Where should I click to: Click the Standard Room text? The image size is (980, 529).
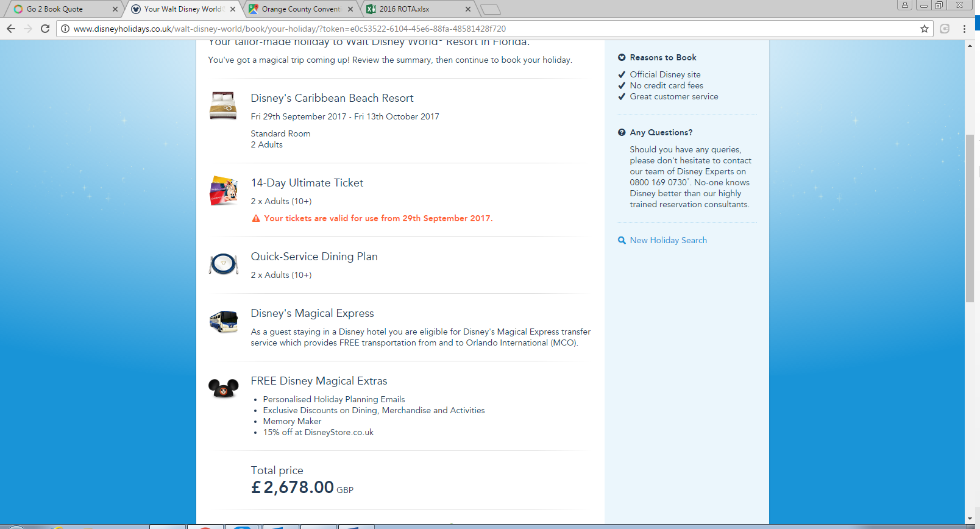tap(280, 133)
